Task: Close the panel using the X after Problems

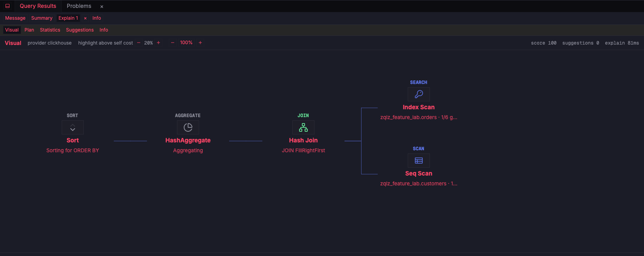Action: pos(102,6)
